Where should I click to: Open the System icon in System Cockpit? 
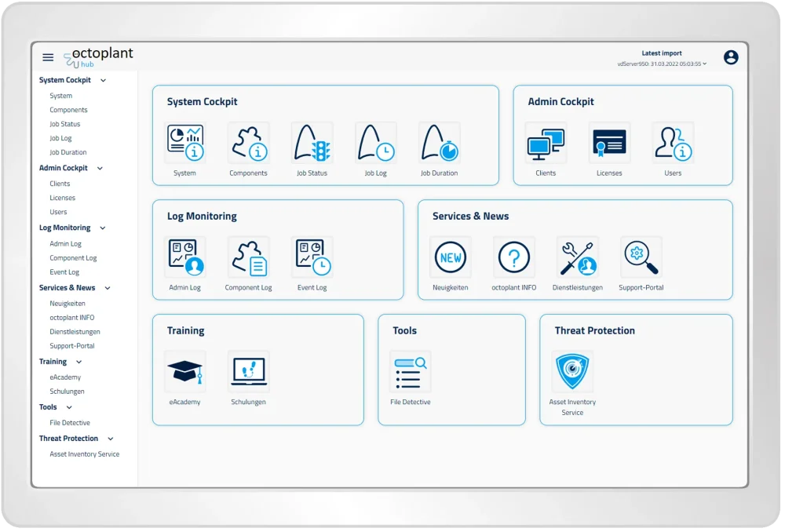(185, 143)
